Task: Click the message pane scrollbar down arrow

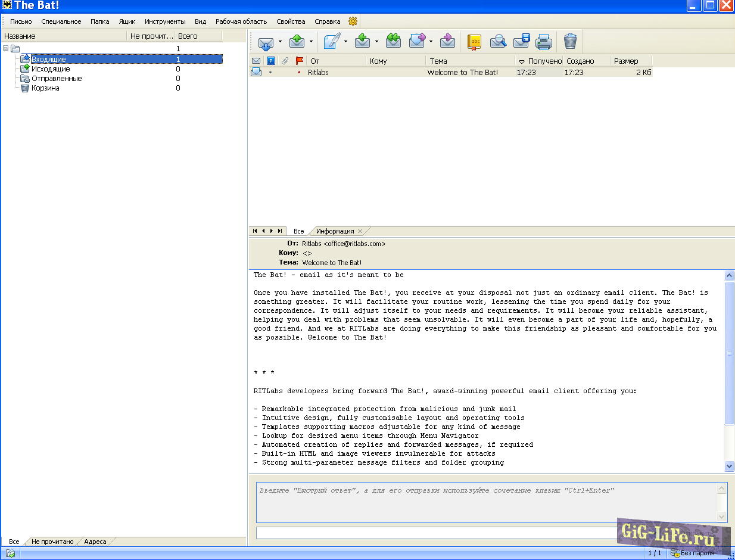Action: [x=730, y=466]
